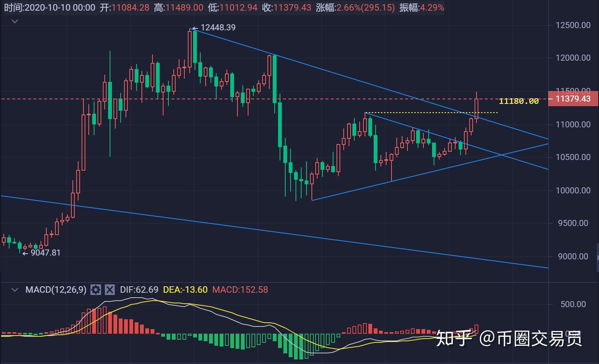
Task: Click 12000.00 on price axis
Action: (573, 58)
